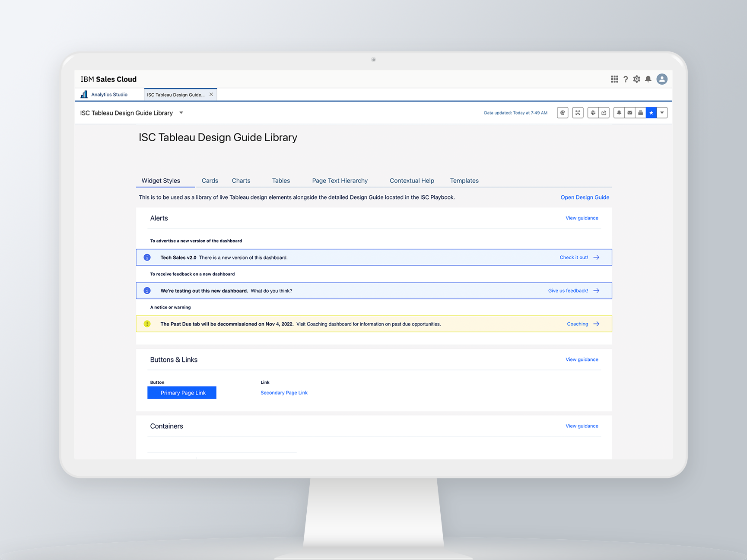
Task: Open the user profile avatar
Action: point(662,79)
